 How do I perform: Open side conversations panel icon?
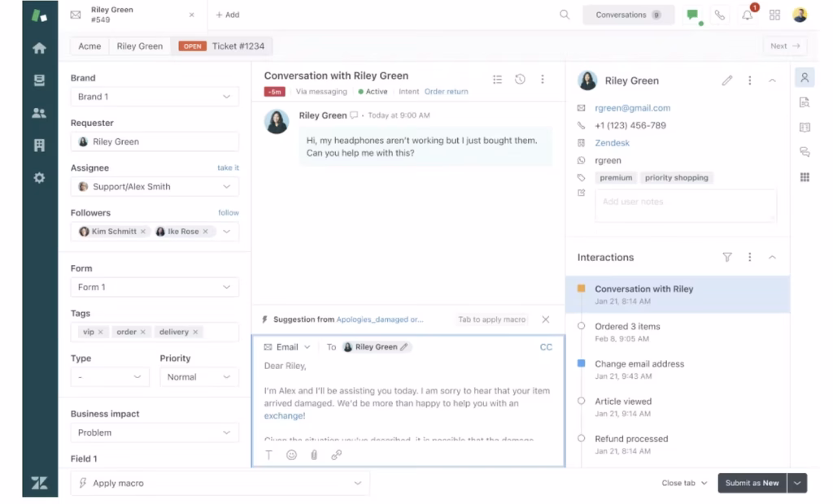tap(805, 152)
